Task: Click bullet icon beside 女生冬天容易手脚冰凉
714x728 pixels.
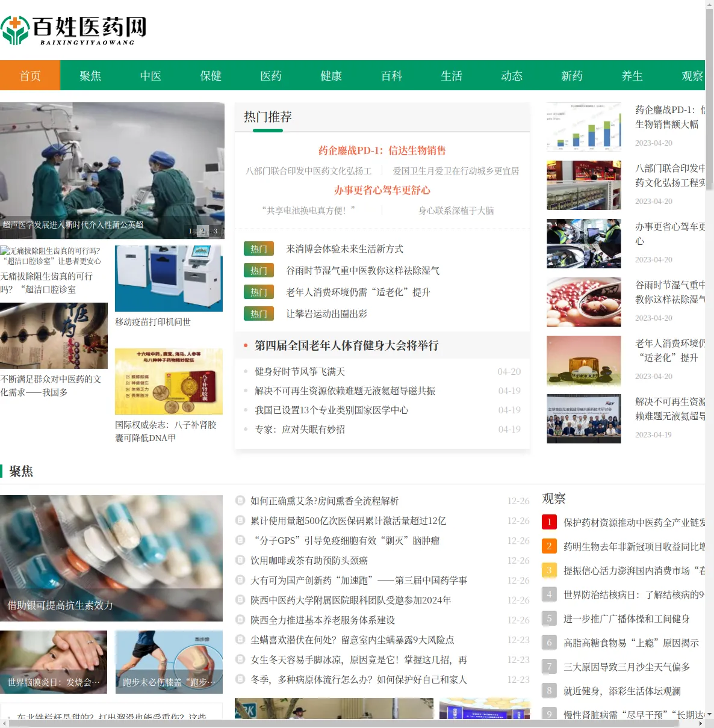Action: tap(240, 659)
